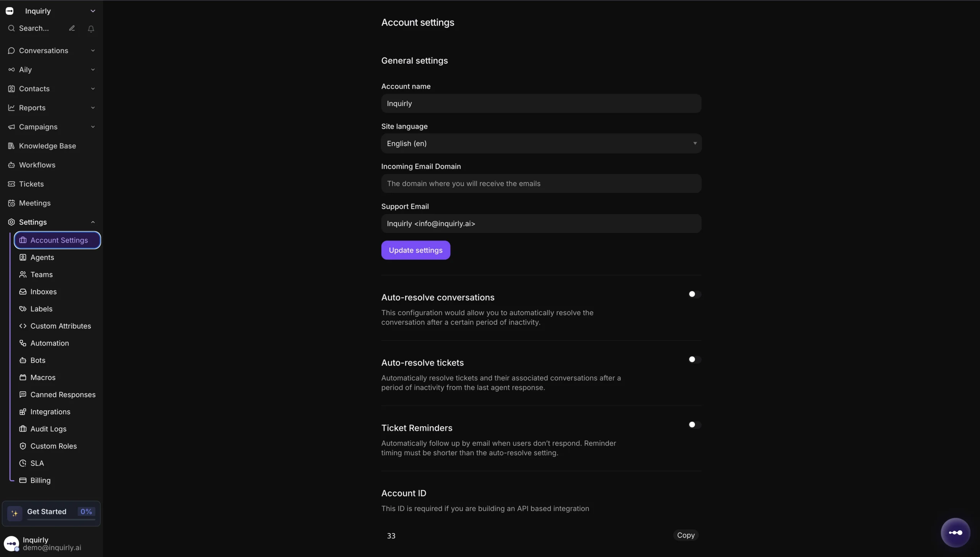Screen dimensions: 980x557
Task: Click the Automation icon
Action: (x=23, y=343)
